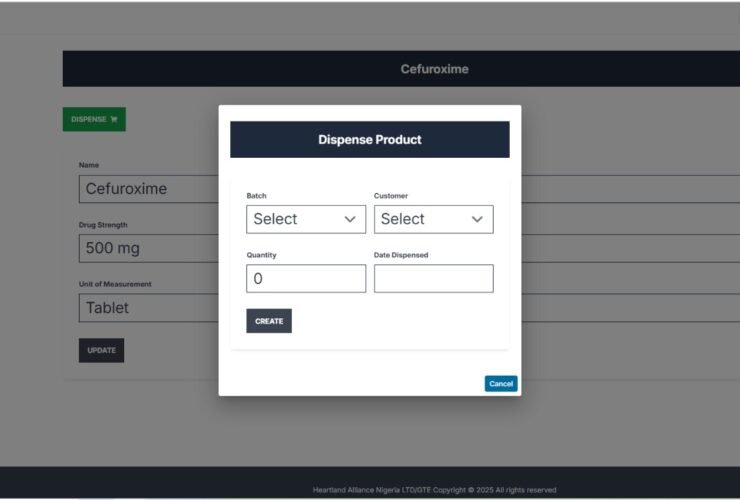Image resolution: width=740 pixels, height=500 pixels.
Task: Click the Date Dispensed input box
Action: (x=433, y=279)
